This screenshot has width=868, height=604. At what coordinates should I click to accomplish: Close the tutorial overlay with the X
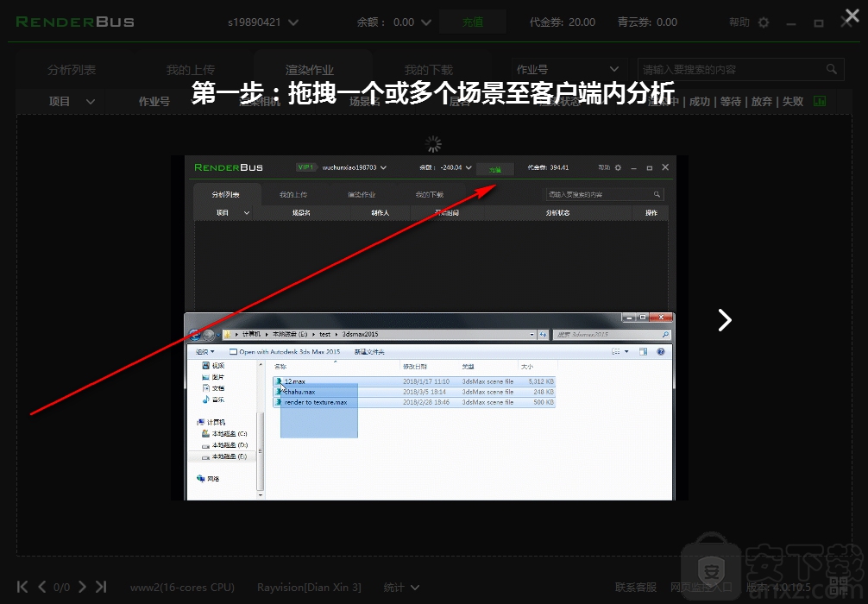[852, 16]
